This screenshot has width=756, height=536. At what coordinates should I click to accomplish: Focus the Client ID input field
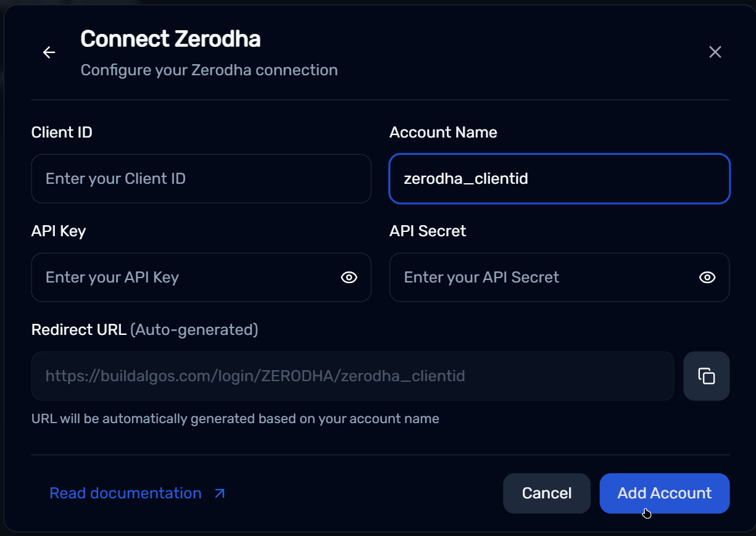tap(201, 179)
